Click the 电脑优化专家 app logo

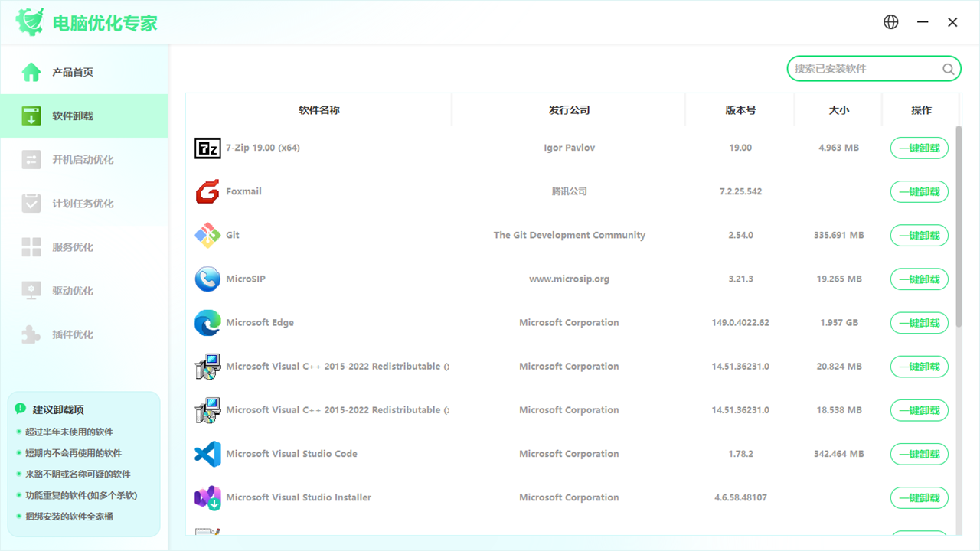pos(30,22)
